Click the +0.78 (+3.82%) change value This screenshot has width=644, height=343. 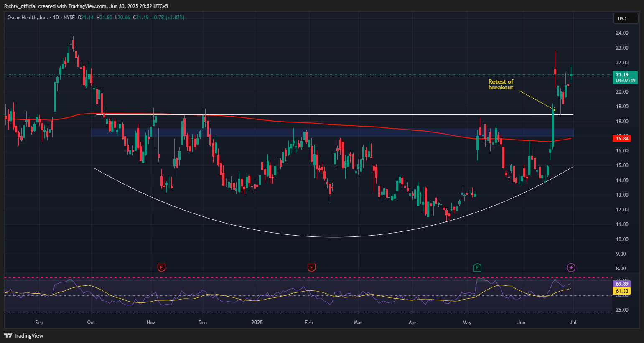coord(168,18)
